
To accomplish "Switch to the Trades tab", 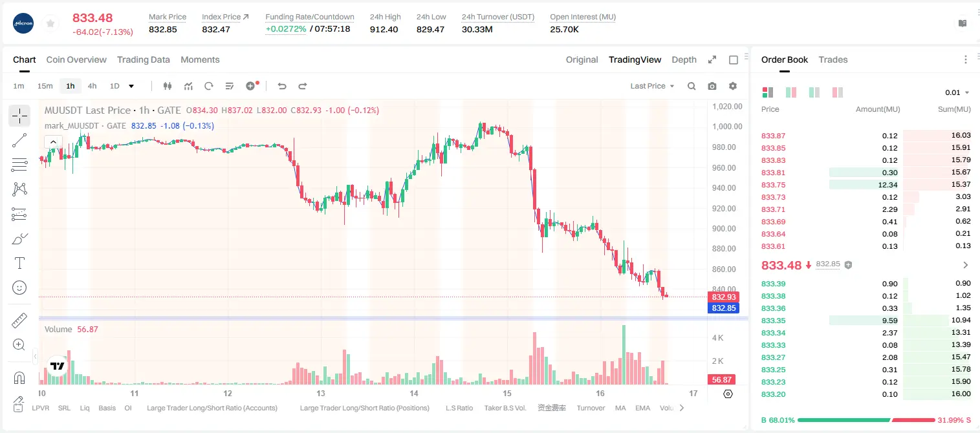I will (x=833, y=59).
